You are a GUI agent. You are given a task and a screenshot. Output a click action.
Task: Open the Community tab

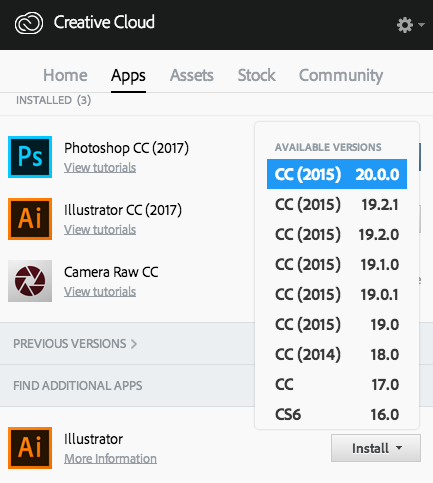coord(341,76)
